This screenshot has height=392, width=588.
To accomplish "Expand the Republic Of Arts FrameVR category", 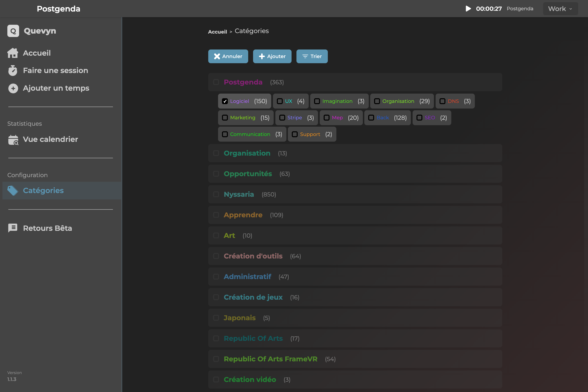I will pos(355,359).
